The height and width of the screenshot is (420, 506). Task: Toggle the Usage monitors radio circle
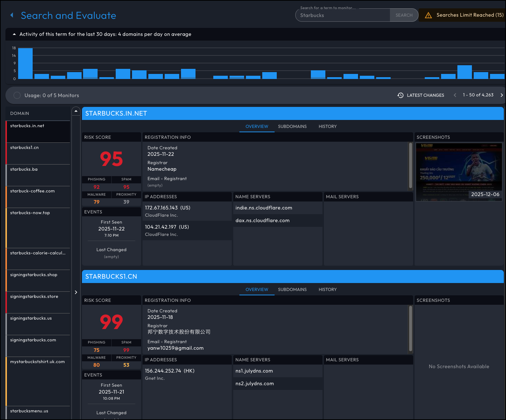click(x=17, y=95)
